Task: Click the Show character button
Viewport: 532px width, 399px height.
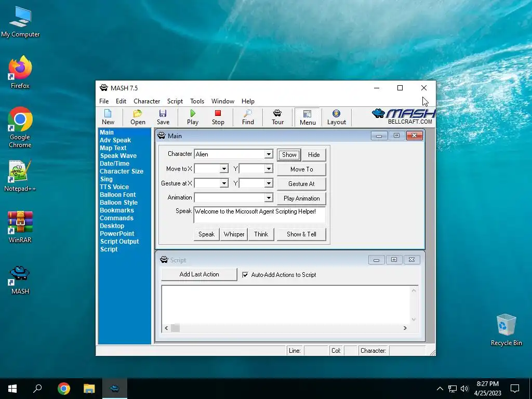Action: click(289, 155)
